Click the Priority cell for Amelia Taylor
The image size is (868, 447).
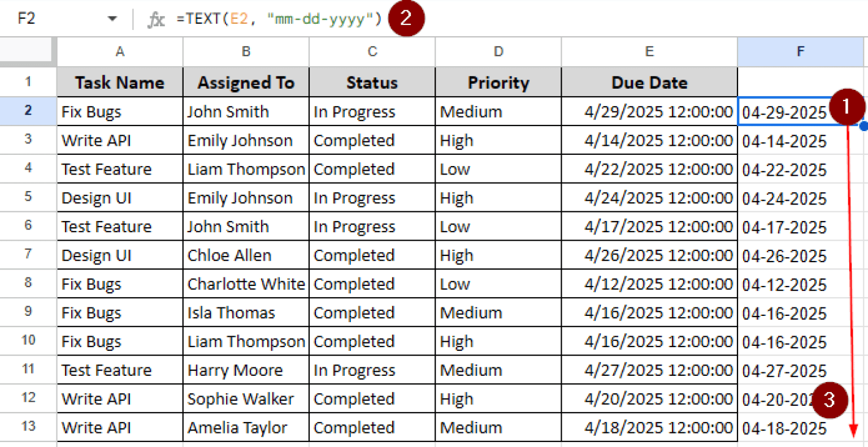[x=498, y=427]
